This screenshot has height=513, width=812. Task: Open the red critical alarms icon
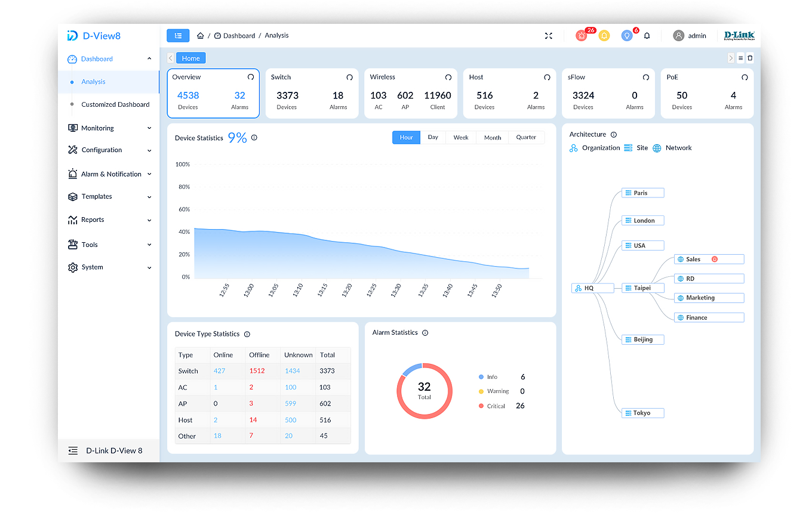point(582,36)
